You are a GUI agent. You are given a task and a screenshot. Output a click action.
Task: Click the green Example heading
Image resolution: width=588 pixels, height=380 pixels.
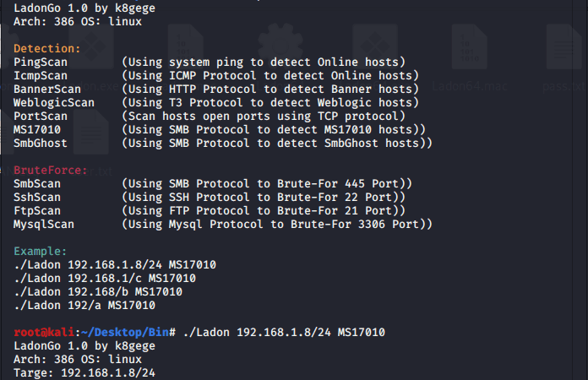pos(40,252)
